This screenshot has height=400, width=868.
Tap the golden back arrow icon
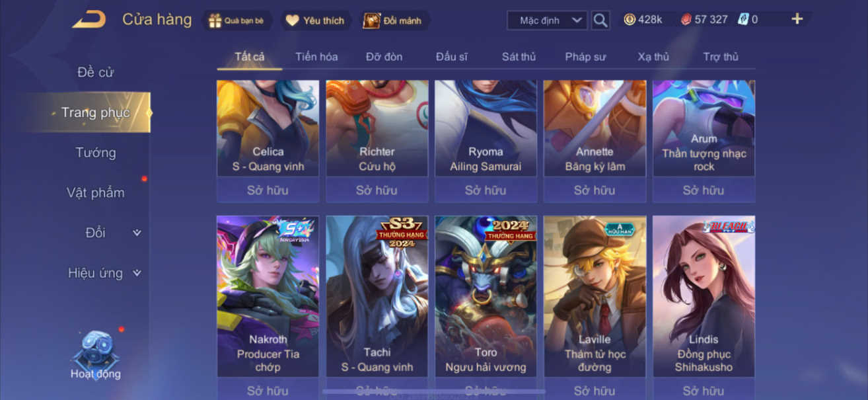[89, 20]
